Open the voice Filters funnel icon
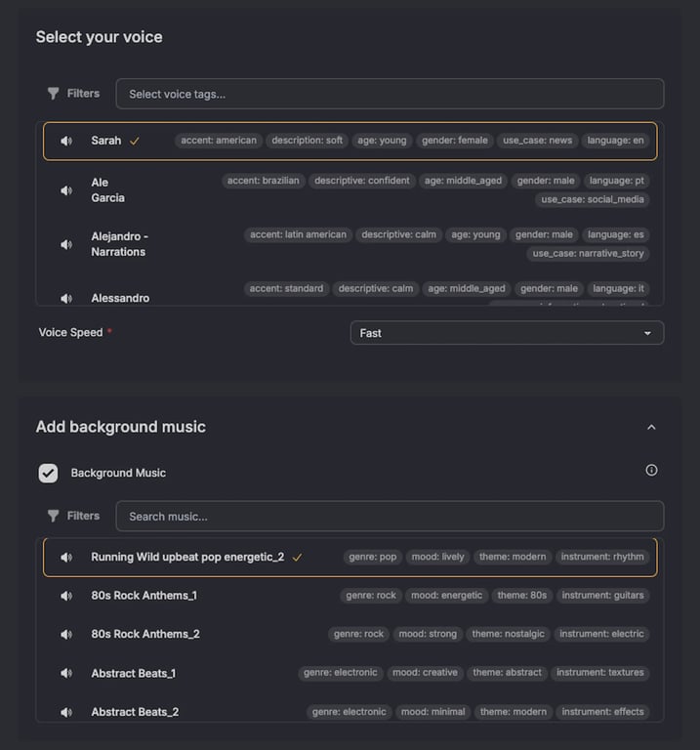700x750 pixels. (54, 94)
